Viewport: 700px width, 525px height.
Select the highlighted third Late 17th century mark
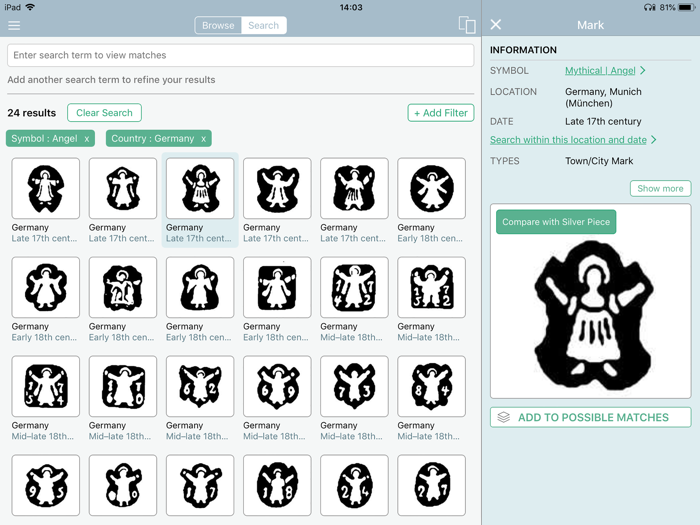[x=200, y=188]
